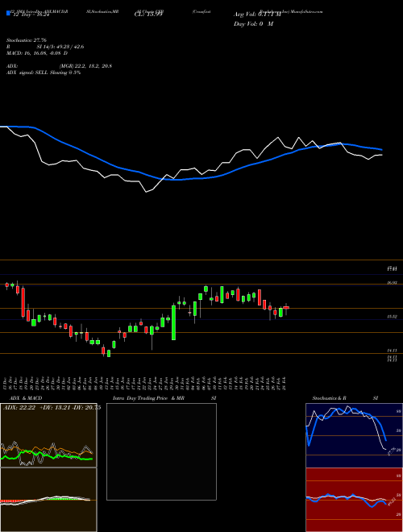Select the 'Stochastics: 27.76' reading
The width and height of the screenshot is (403, 532).
pos(26,40)
